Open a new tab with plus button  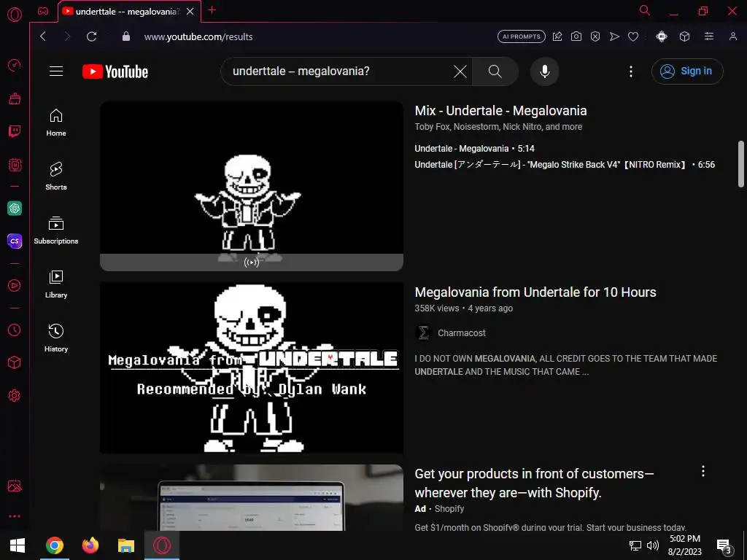(x=212, y=10)
